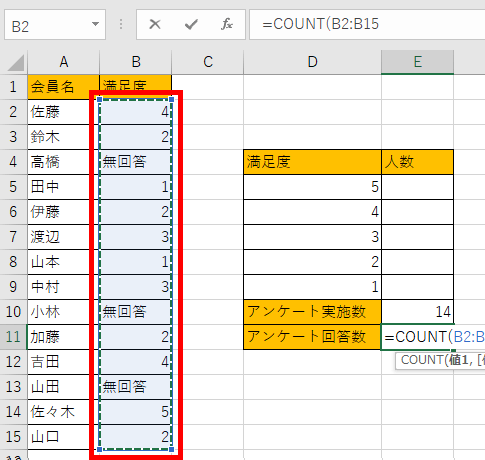
Task: Click satisfaction value 3 in 渡辺 row
Action: click(x=136, y=237)
